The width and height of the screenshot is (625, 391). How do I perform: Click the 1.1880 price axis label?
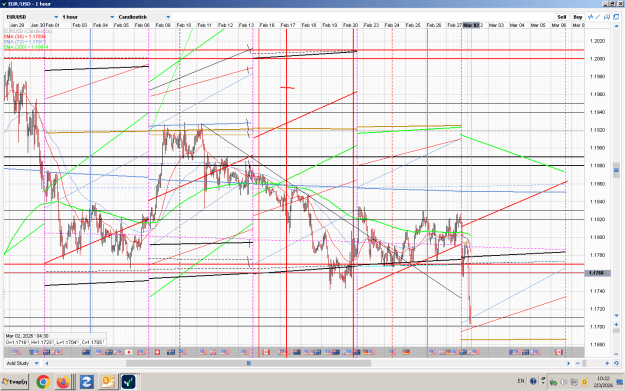coord(597,166)
